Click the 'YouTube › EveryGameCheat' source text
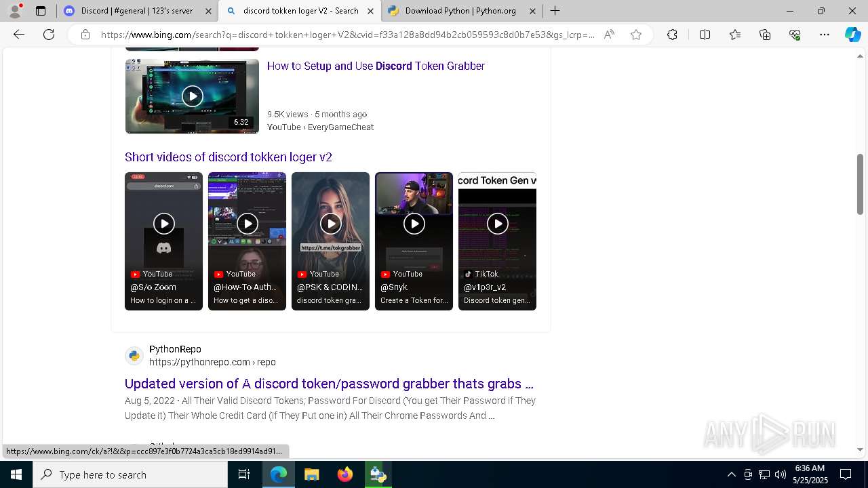 320,127
